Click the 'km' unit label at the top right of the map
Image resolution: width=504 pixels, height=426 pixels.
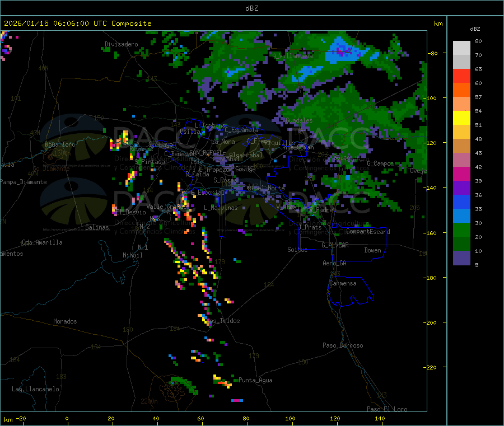pyautogui.click(x=438, y=24)
